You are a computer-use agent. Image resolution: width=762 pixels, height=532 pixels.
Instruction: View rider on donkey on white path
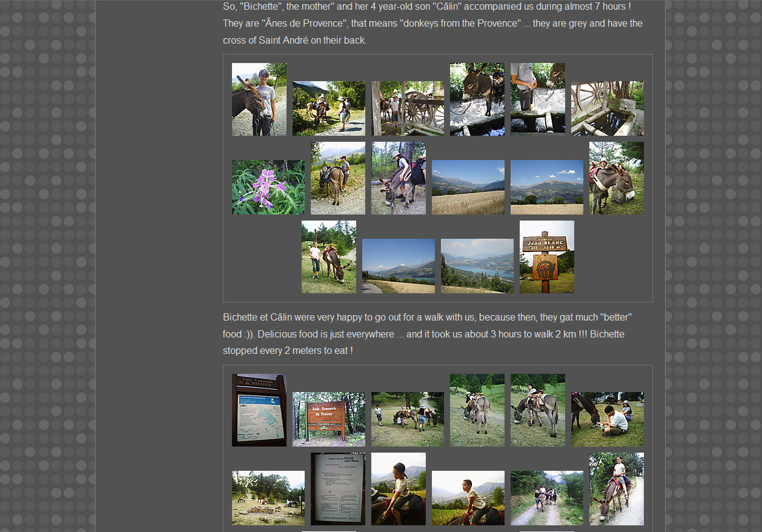coord(616,489)
